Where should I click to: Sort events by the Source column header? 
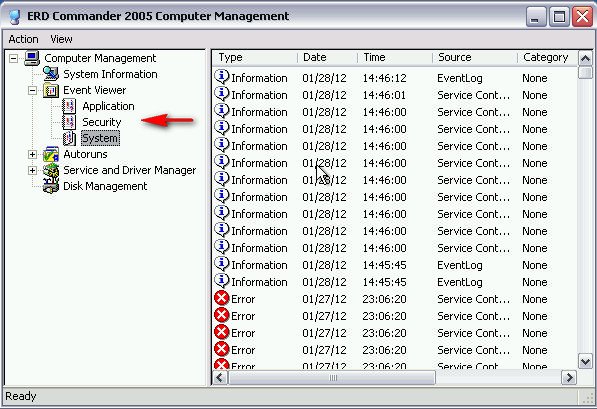[475, 58]
